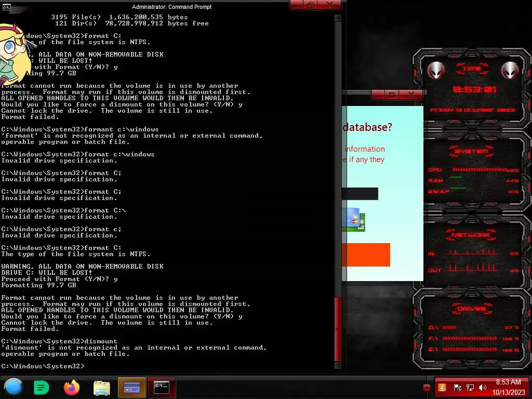Click the F:\ drive usage bar
The width and height of the screenshot is (532, 399).
[470, 339]
